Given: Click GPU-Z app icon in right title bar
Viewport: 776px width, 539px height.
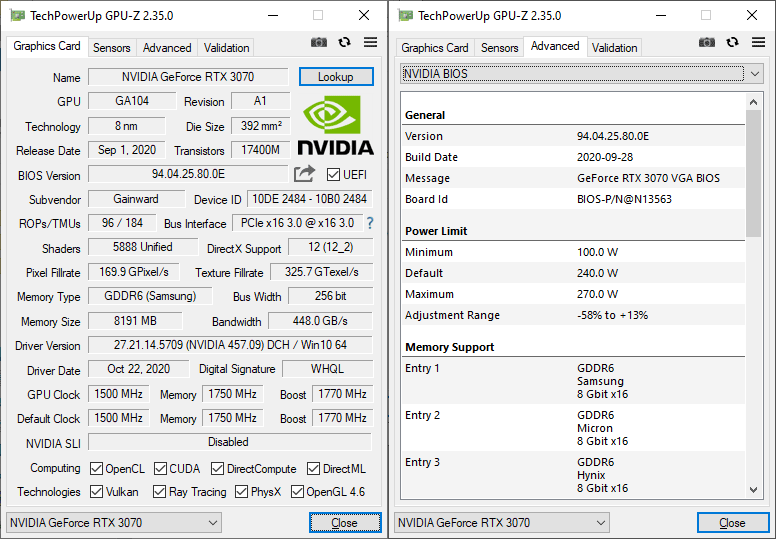Looking at the screenshot, I should [405, 16].
